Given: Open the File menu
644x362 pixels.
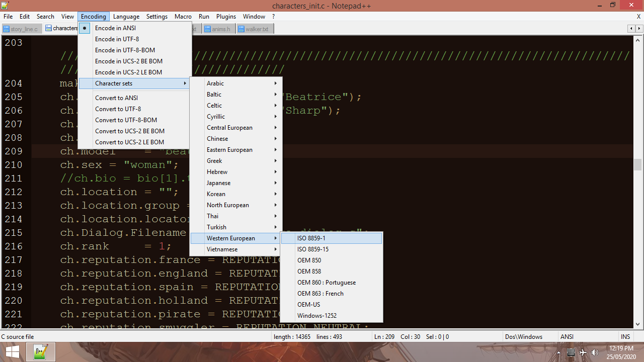Looking at the screenshot, I should [8, 17].
